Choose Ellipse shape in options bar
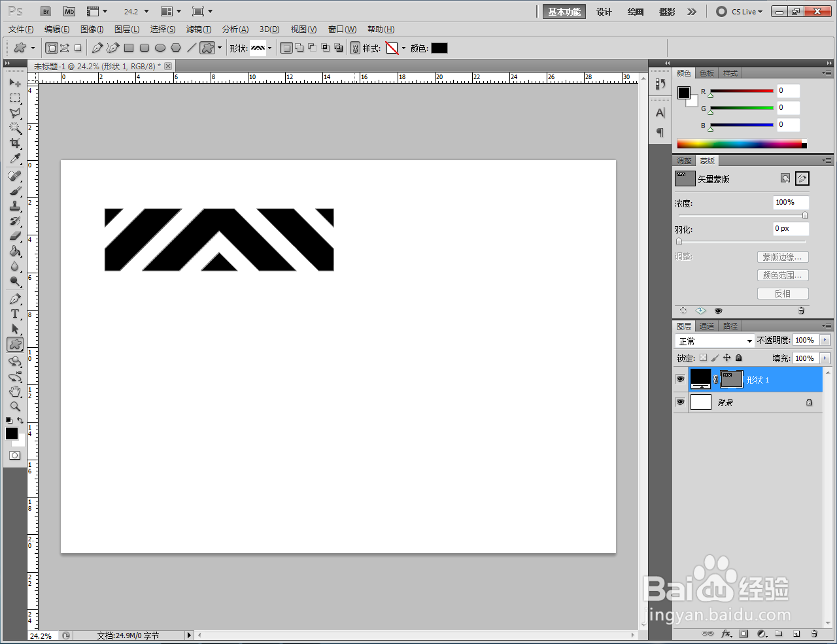 click(x=160, y=48)
